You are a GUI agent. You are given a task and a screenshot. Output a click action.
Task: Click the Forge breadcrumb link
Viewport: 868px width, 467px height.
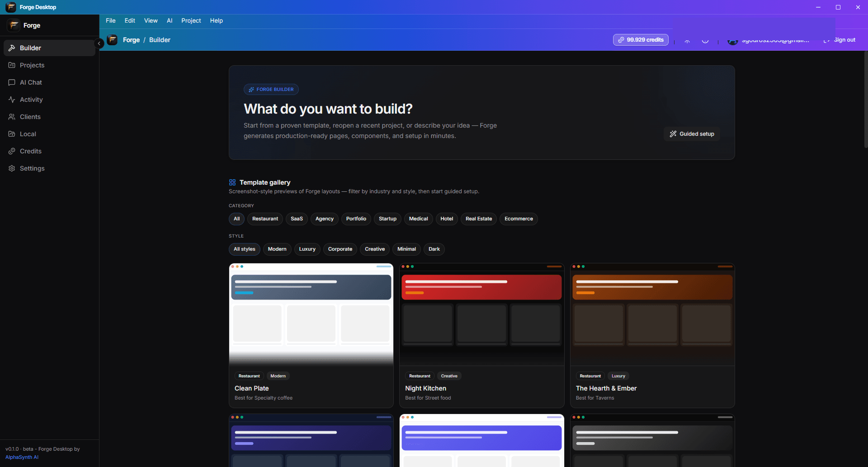pyautogui.click(x=131, y=40)
